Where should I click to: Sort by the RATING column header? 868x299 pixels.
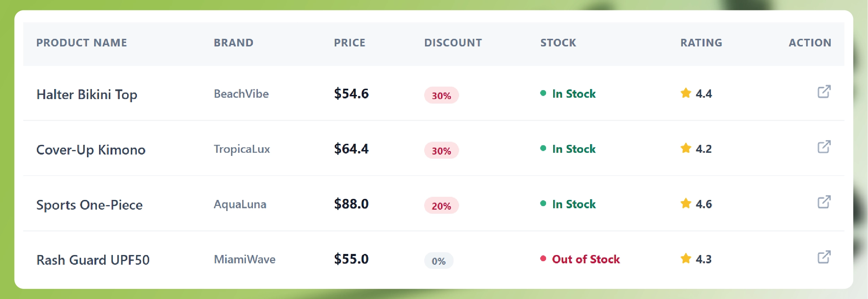701,43
